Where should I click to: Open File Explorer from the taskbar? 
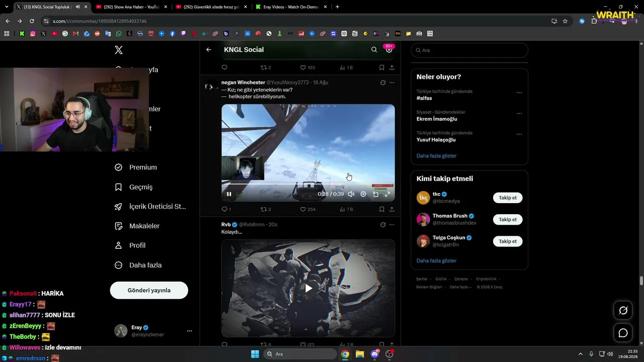point(360,354)
